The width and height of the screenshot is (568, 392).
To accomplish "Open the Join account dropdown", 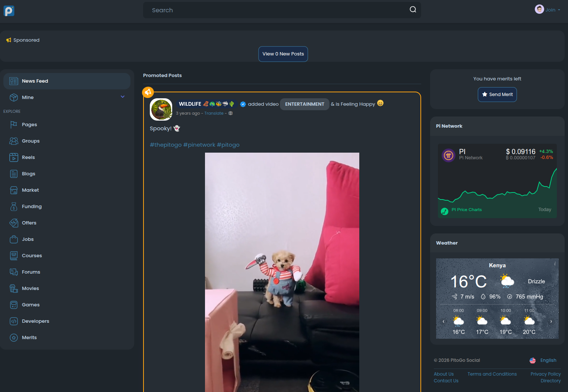I will click(x=552, y=10).
